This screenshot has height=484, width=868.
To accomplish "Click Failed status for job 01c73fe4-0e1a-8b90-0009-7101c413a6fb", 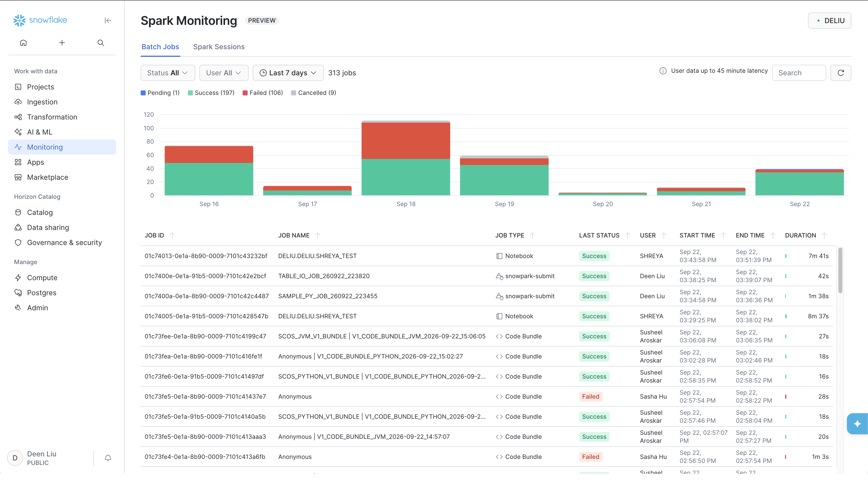I will click(591, 457).
